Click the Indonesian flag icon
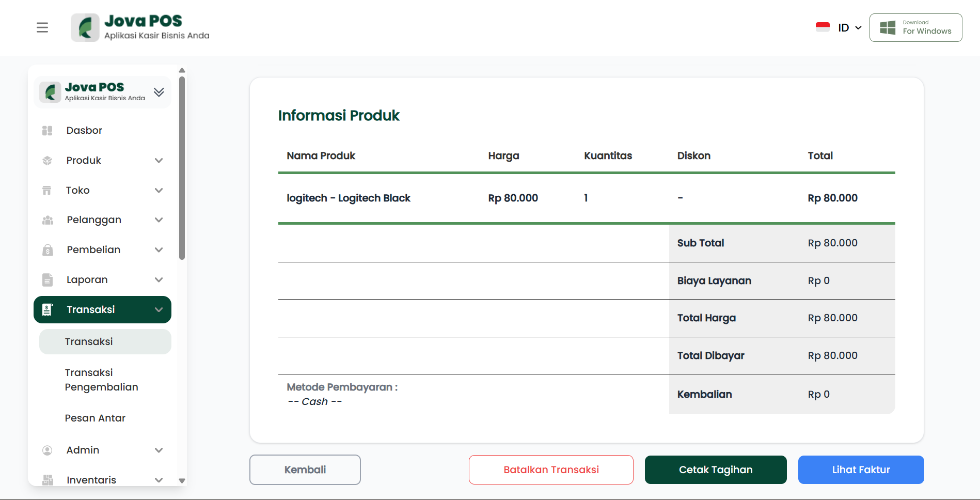The width and height of the screenshot is (980, 500). (x=823, y=27)
